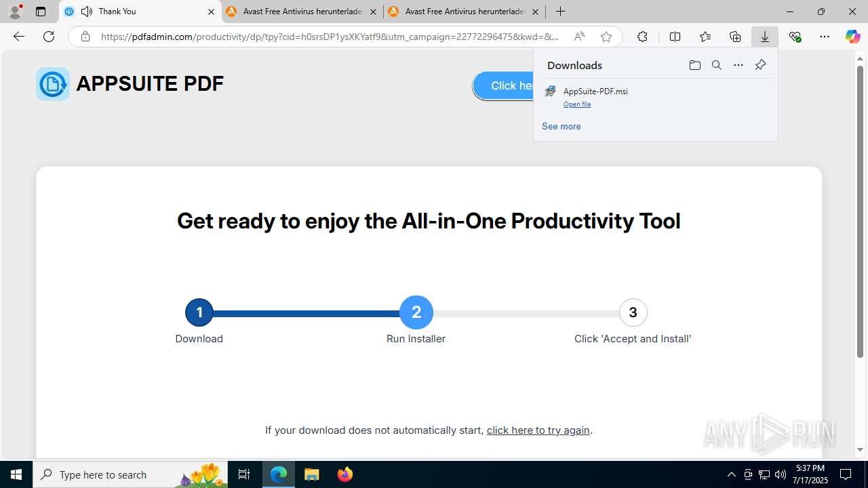Open more options in Downloads panel
Image resolution: width=868 pixels, height=488 pixels.
pyautogui.click(x=738, y=65)
